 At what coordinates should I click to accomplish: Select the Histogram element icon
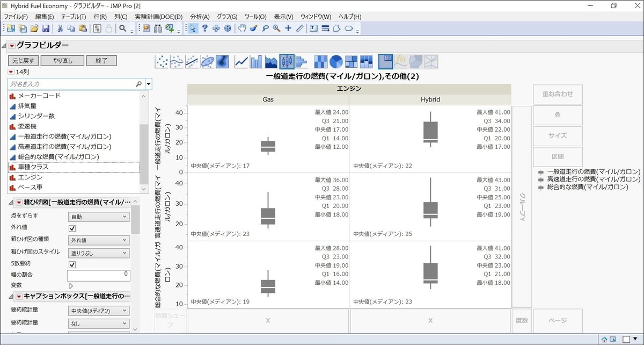(302, 61)
